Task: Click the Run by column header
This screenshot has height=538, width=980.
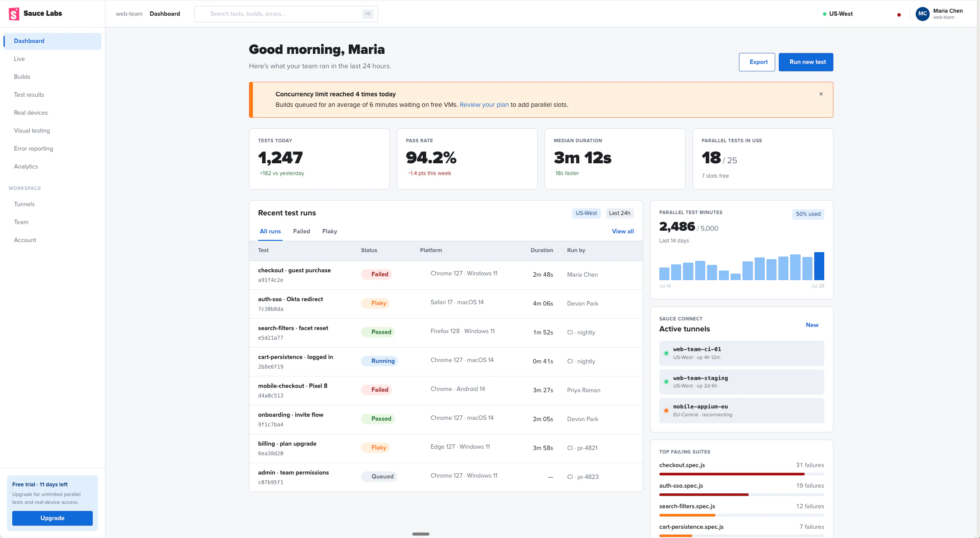Action: pos(576,250)
